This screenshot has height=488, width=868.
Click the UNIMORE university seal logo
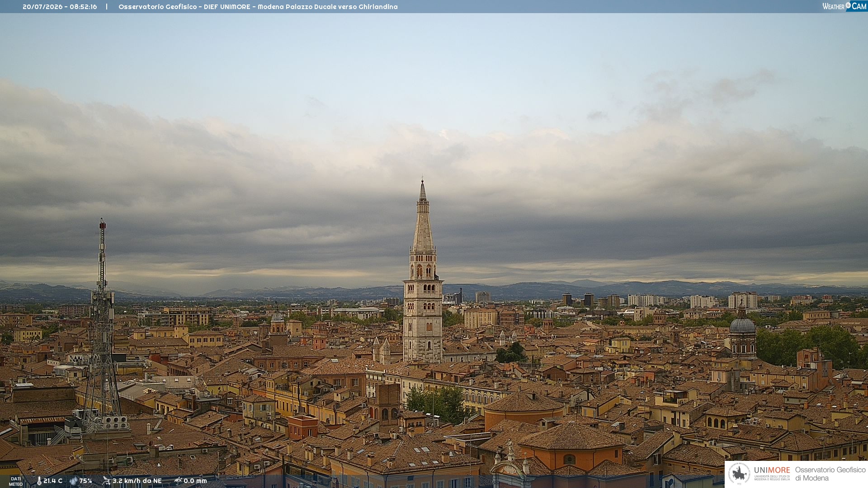coord(739,474)
